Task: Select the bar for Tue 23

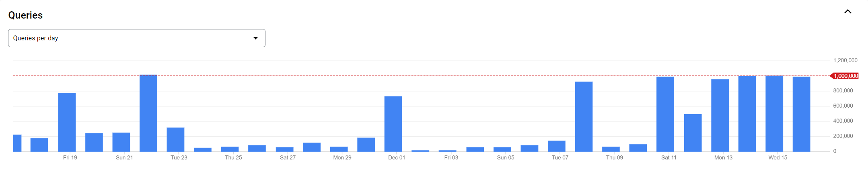Action: (x=176, y=140)
